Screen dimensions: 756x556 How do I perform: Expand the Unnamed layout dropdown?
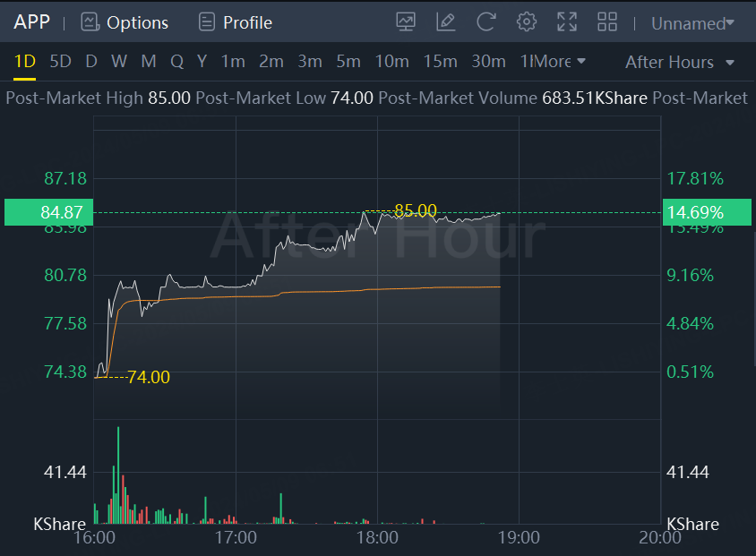pos(692,23)
